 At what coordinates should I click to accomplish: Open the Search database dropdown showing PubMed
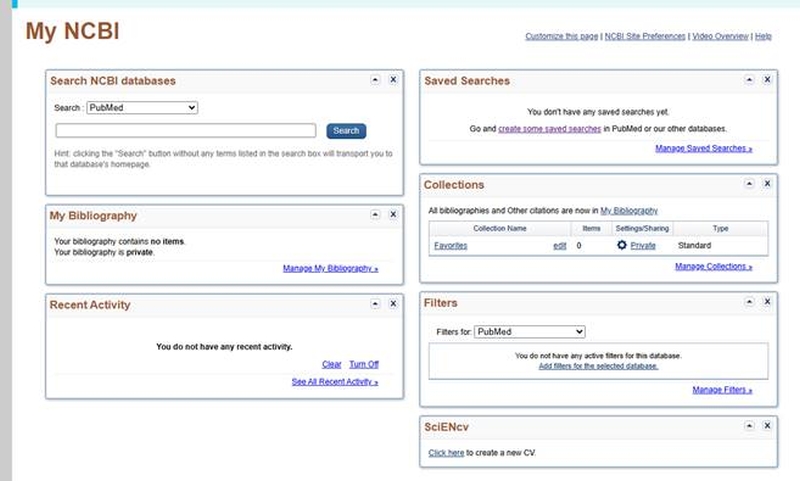[x=142, y=108]
